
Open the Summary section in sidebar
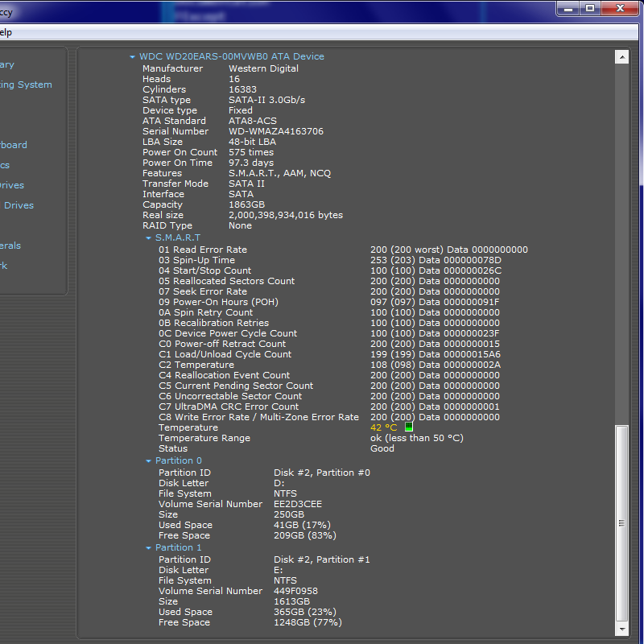(7, 65)
